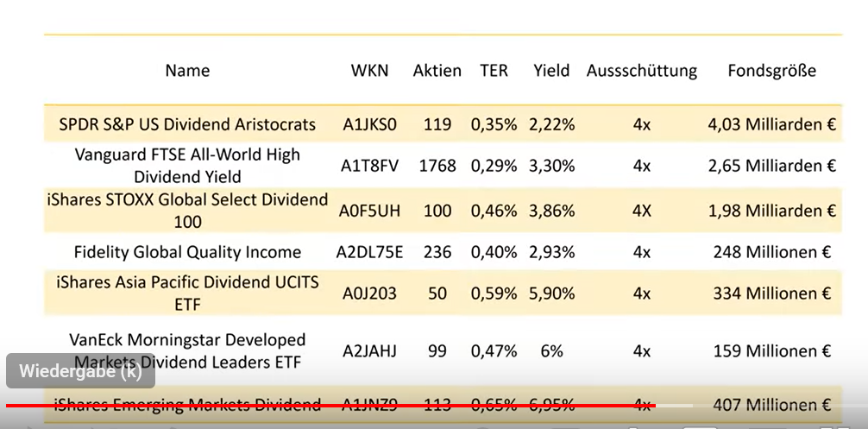Select '4,03 Milliarden €' fund size
The height and width of the screenshot is (429, 868).
coord(771,124)
